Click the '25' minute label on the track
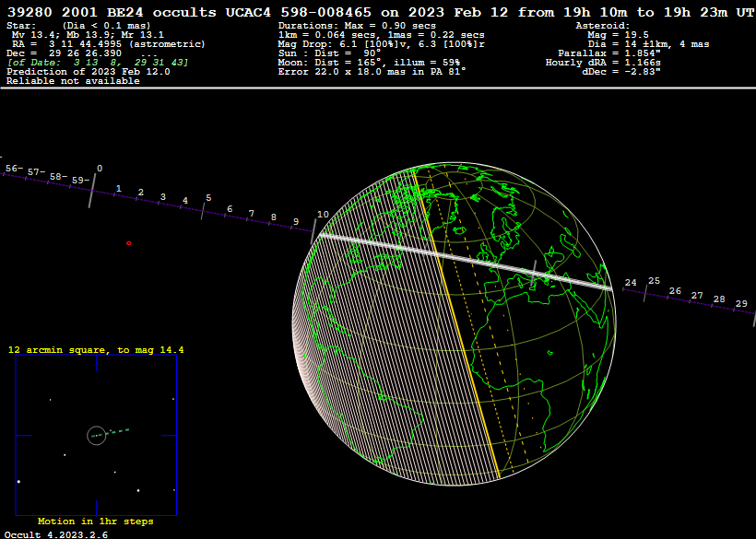This screenshot has height=539, width=756. [x=655, y=281]
